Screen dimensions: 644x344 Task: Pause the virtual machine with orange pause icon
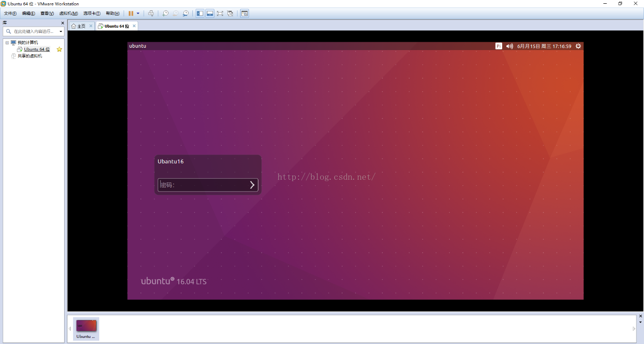[x=131, y=14]
